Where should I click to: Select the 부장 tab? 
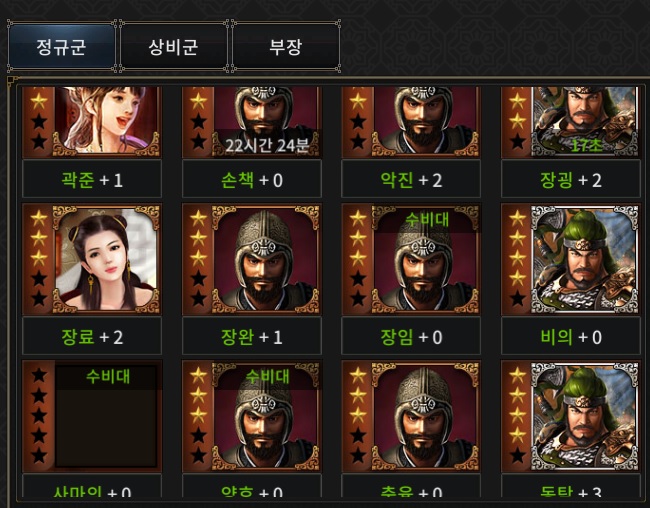pyautogui.click(x=286, y=47)
